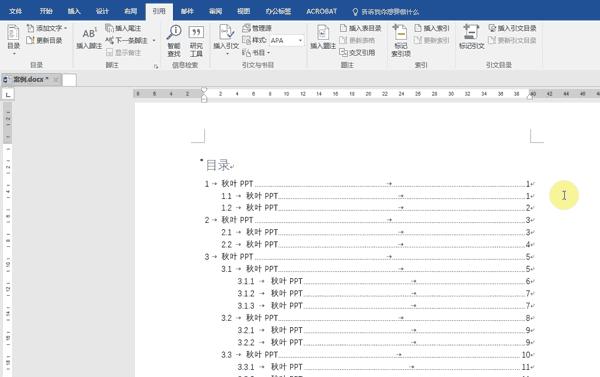The height and width of the screenshot is (377, 600).
Task: Open the 目录 table of contents gallery
Action: [13, 39]
